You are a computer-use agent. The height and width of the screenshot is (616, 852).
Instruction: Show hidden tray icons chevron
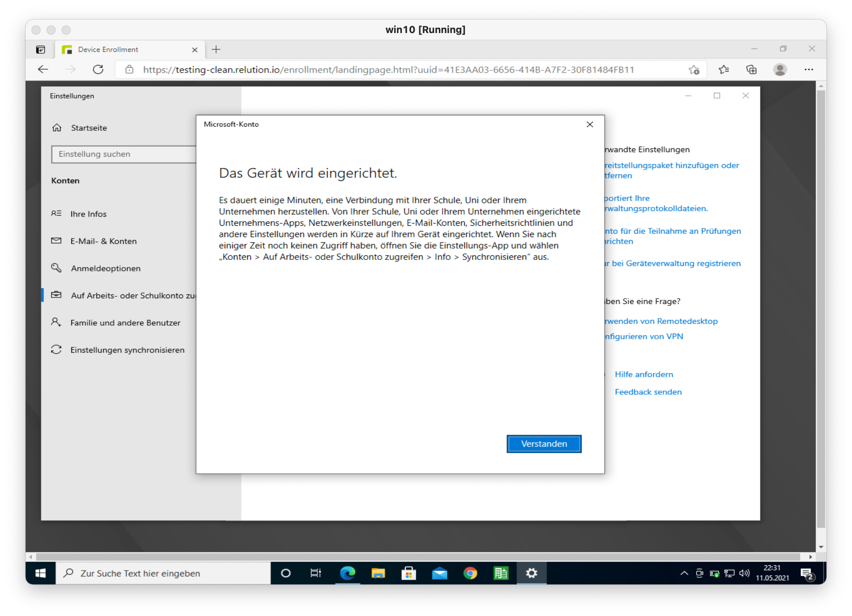click(x=684, y=573)
